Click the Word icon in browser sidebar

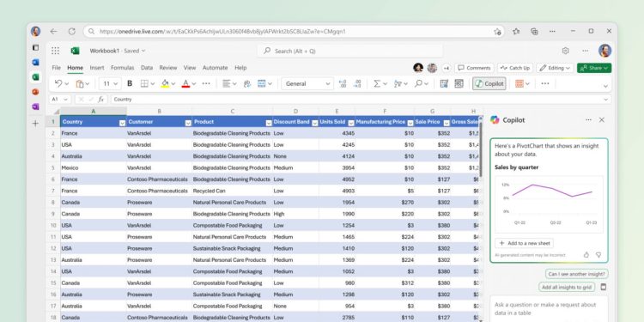(36, 63)
